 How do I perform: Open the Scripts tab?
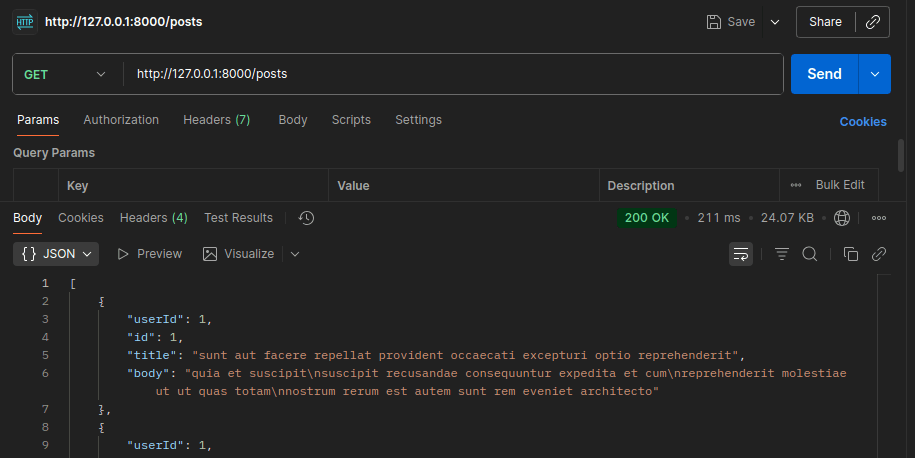coord(351,120)
